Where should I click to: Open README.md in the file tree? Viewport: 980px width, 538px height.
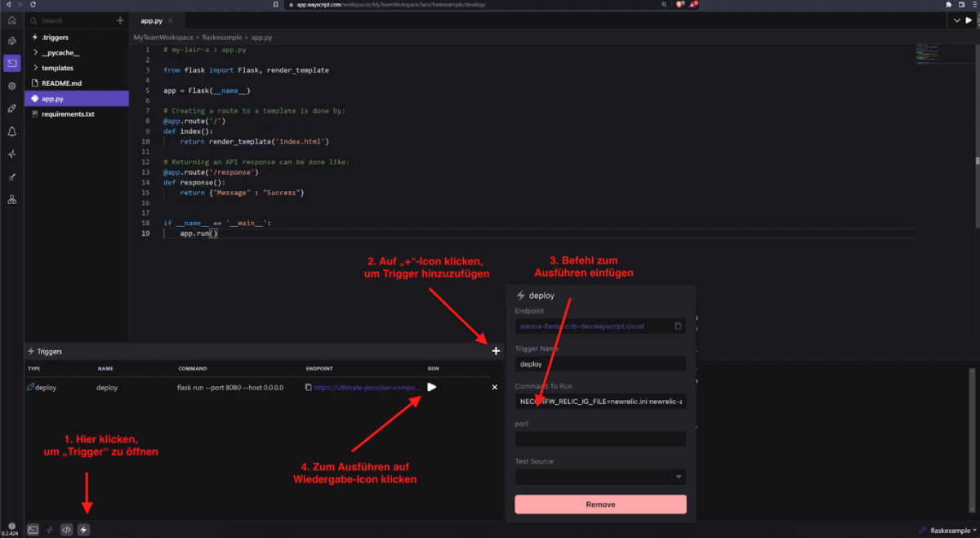coord(61,83)
